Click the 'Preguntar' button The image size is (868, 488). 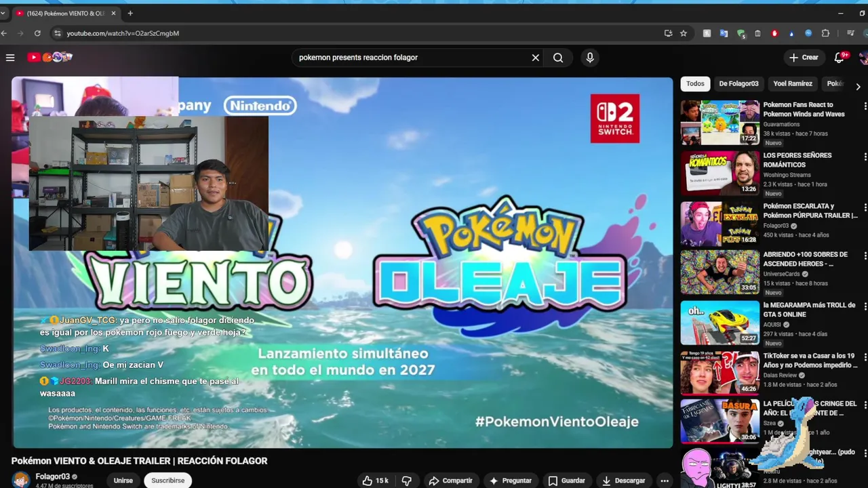511,481
